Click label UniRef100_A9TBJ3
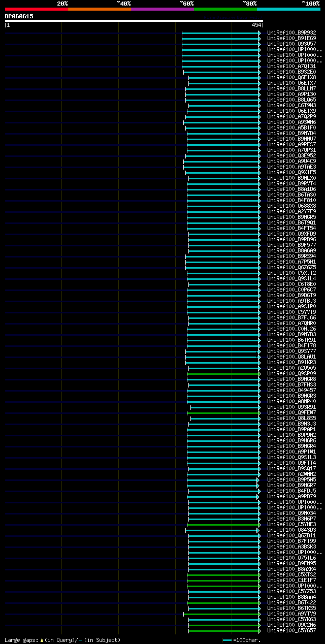 (x=291, y=301)
